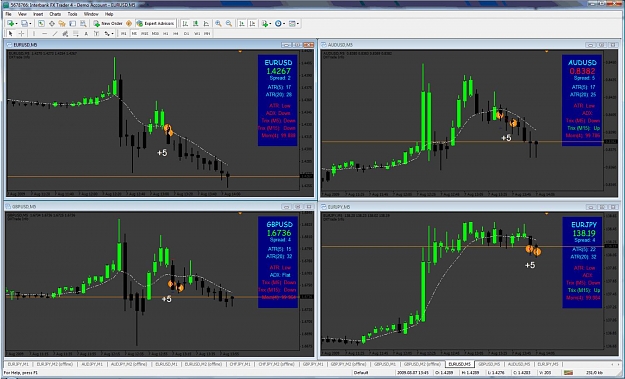Image resolution: width=625 pixels, height=379 pixels.
Task: Expand the Profiles dropdown arrow
Action: 30,24
